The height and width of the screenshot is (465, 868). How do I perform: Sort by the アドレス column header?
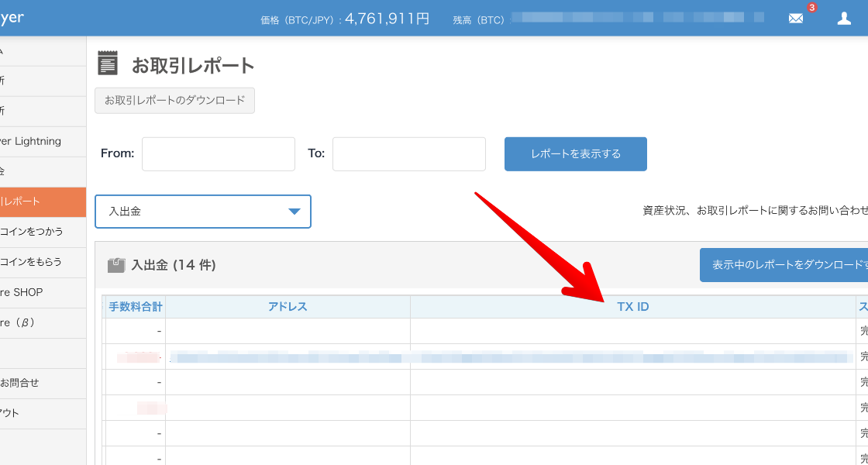coord(288,307)
